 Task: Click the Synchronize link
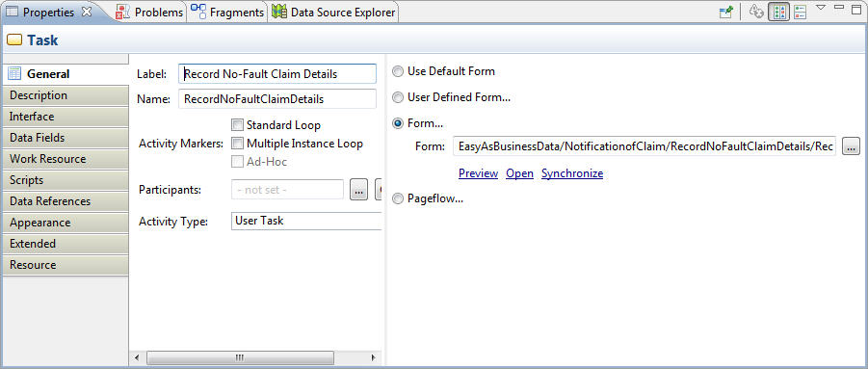click(x=572, y=173)
